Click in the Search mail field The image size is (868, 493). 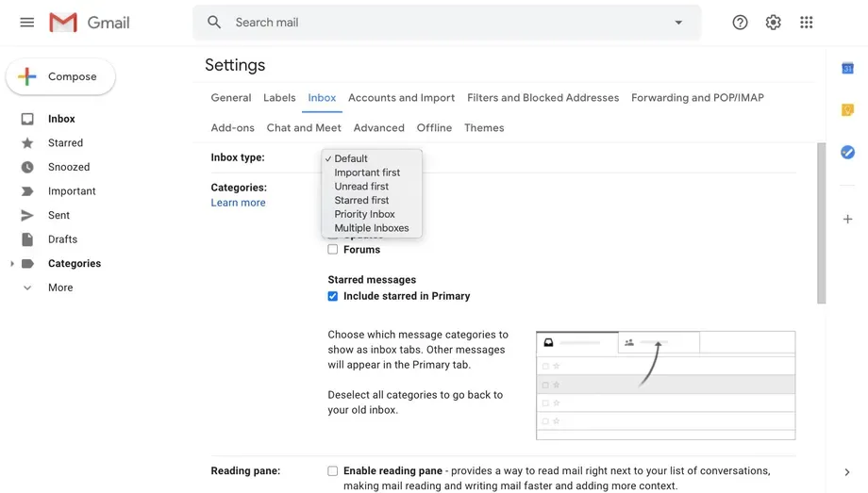(446, 23)
